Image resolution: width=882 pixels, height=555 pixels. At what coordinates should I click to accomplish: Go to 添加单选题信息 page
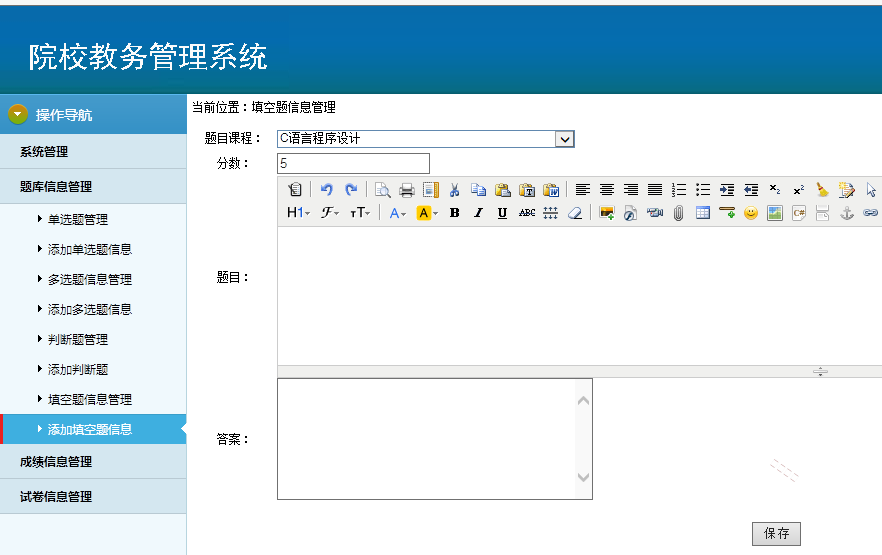coord(89,249)
